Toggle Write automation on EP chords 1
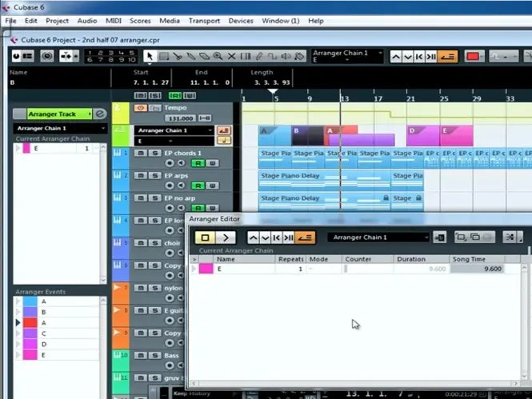The width and height of the screenshot is (532, 399). 212,163
